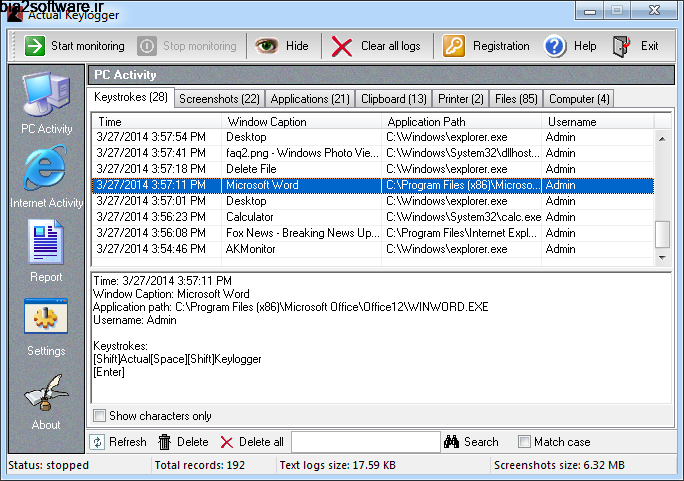Click the list scrollbar down arrow
Viewport: 684px width, 481px height.
[x=662, y=258]
